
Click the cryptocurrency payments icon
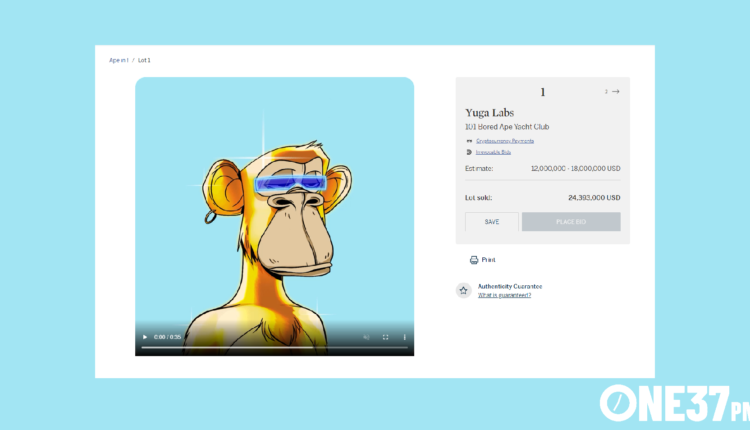[469, 141]
